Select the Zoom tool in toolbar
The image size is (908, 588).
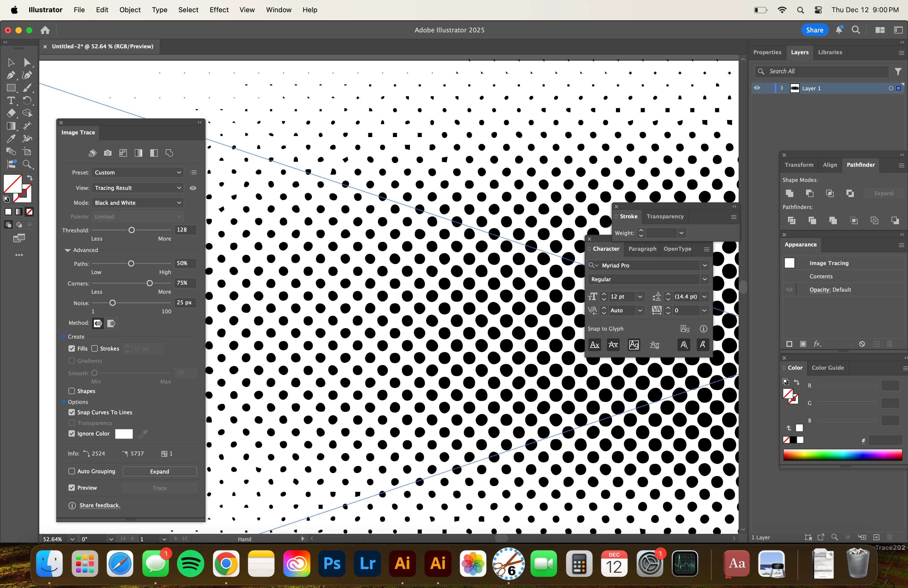pyautogui.click(x=27, y=164)
